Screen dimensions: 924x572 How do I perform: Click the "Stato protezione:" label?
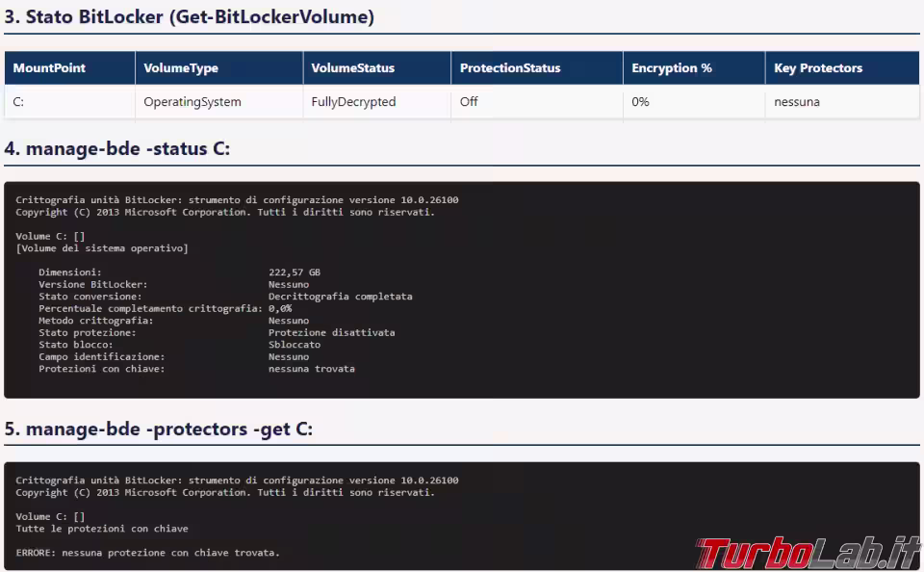click(x=88, y=332)
